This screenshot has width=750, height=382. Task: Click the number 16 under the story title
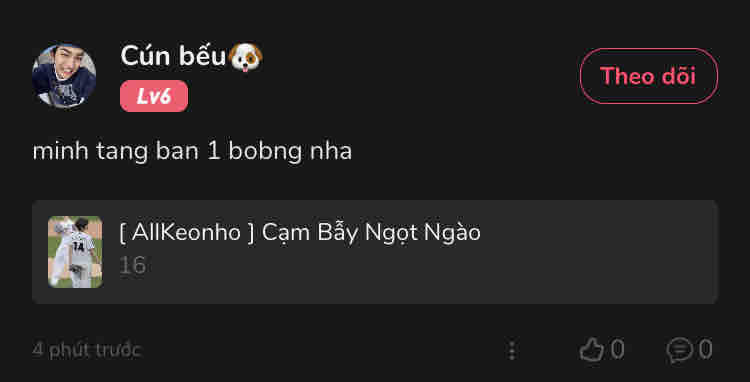click(x=132, y=265)
